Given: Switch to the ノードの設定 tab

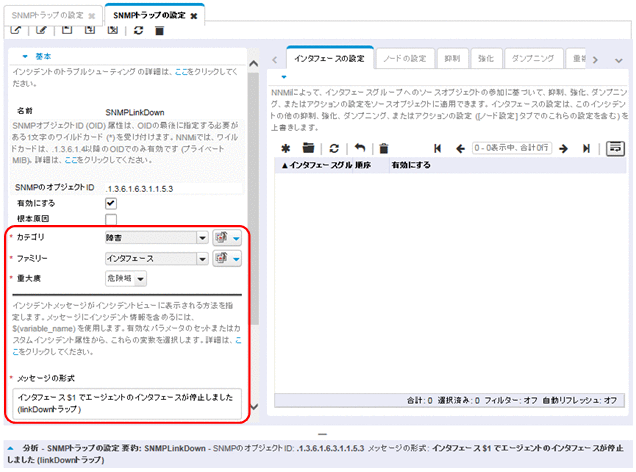Looking at the screenshot, I should click(x=405, y=59).
